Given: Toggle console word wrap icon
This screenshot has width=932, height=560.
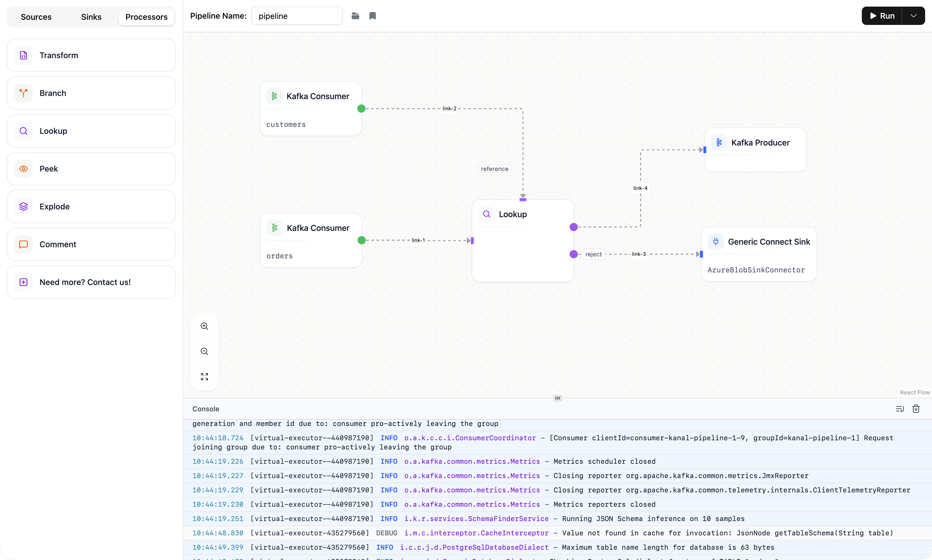Looking at the screenshot, I should click(900, 409).
